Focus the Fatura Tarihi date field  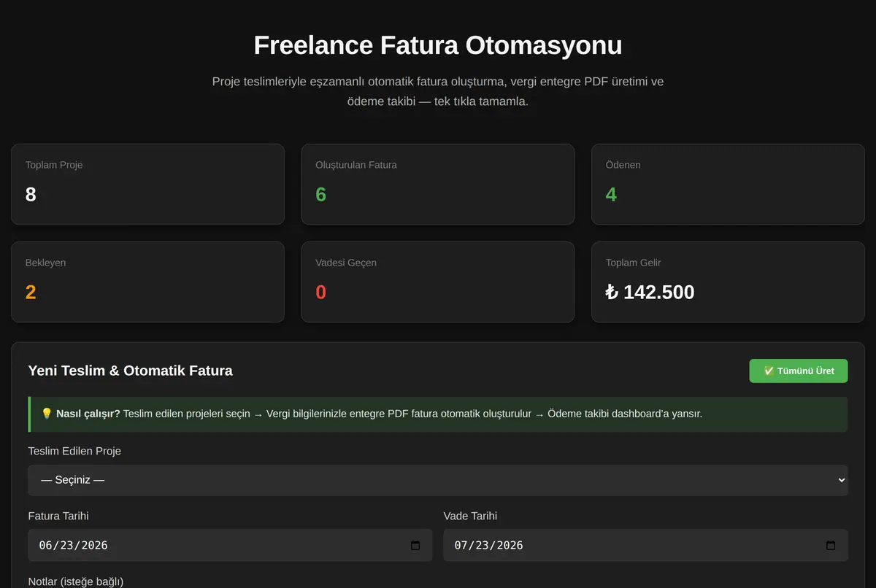click(x=230, y=545)
